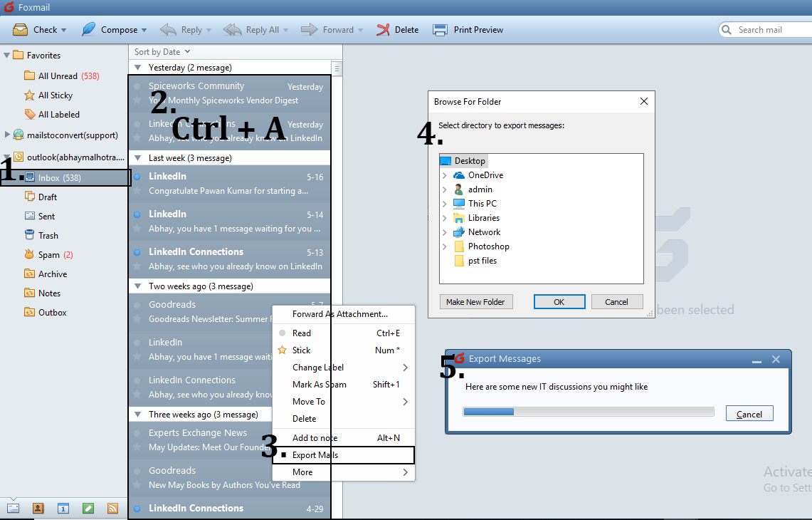
Task: Choose Export Mails from context menu
Action: tap(343, 455)
